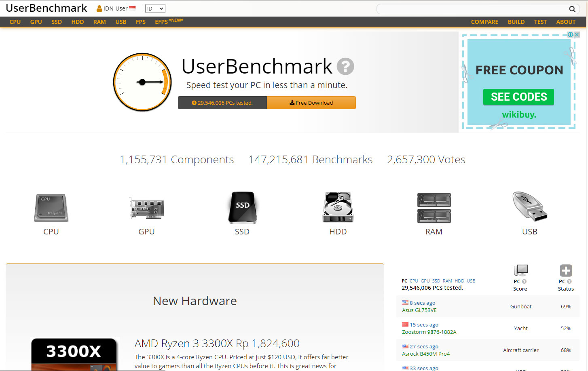The height and width of the screenshot is (371, 588).
Task: Open the Asus GL753VE result link
Action: pyautogui.click(x=419, y=310)
